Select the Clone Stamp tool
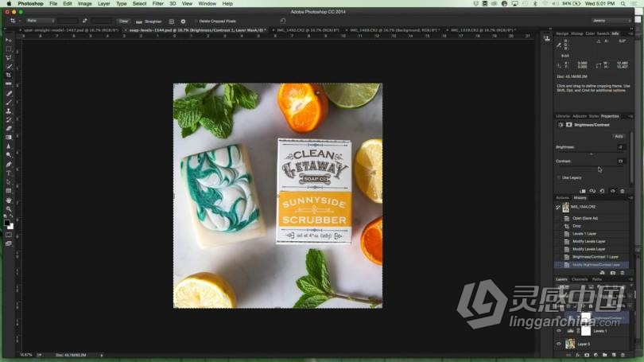644x362 pixels. tap(9, 111)
